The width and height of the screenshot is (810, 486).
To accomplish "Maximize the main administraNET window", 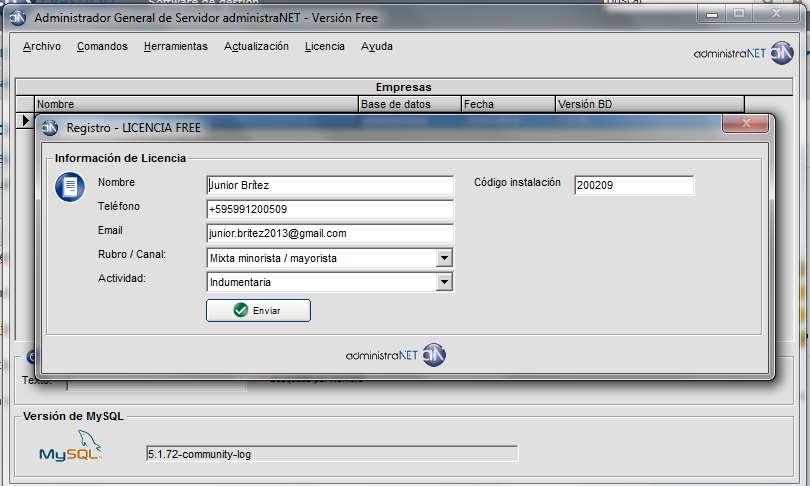I will tap(739, 14).
